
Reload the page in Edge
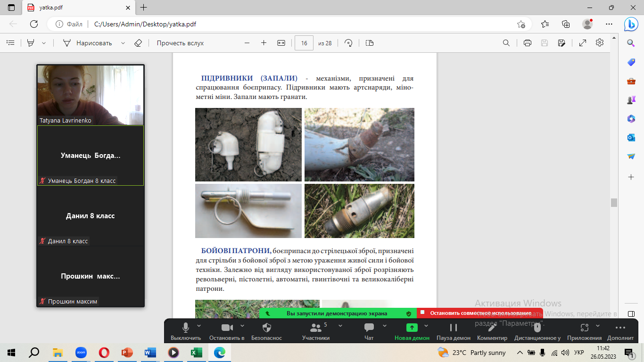(34, 24)
